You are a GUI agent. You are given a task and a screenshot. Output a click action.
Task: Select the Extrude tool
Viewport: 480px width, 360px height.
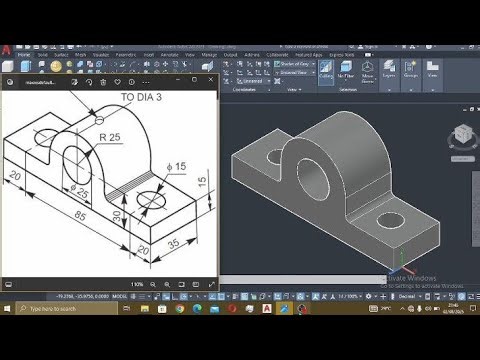point(26,66)
